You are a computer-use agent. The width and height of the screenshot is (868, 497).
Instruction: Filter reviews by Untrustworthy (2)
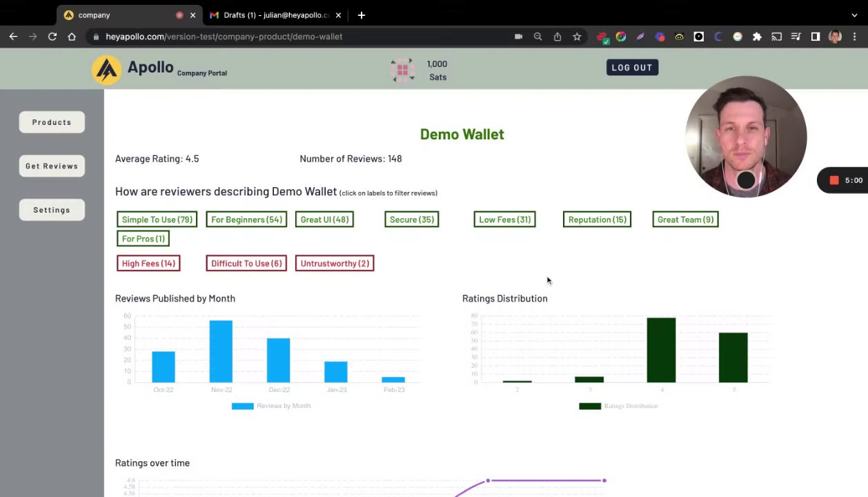(x=335, y=263)
